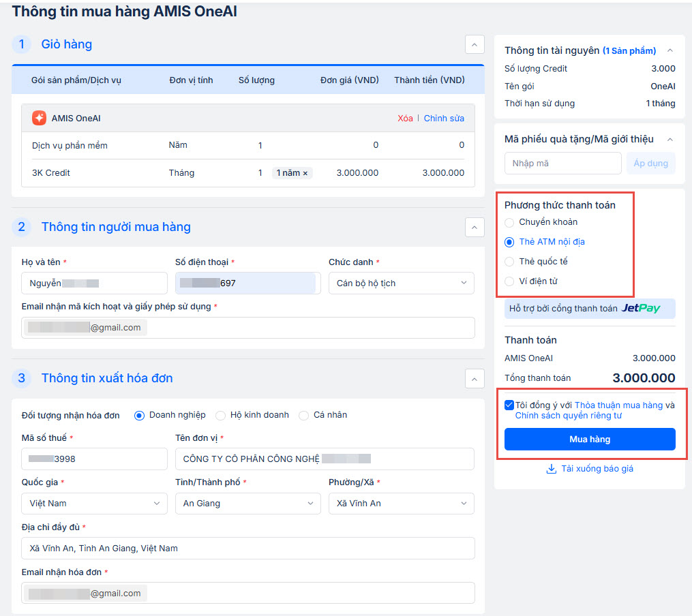692x616 pixels.
Task: Click the AMIS OneAI product icon
Action: (39, 118)
